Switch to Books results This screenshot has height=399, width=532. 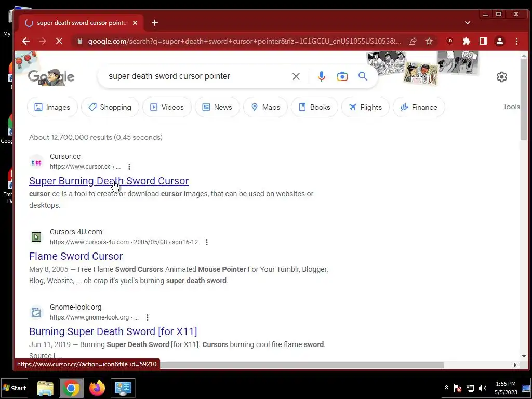coord(314,107)
